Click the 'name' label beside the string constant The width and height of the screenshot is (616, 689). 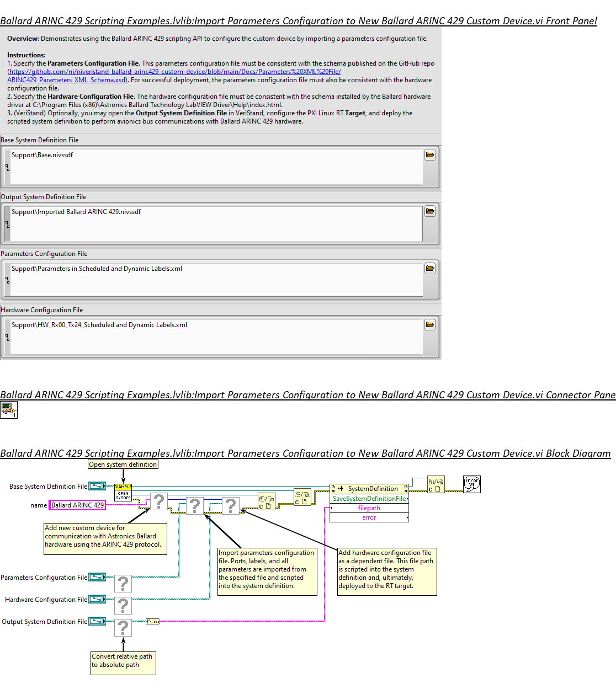click(x=39, y=505)
